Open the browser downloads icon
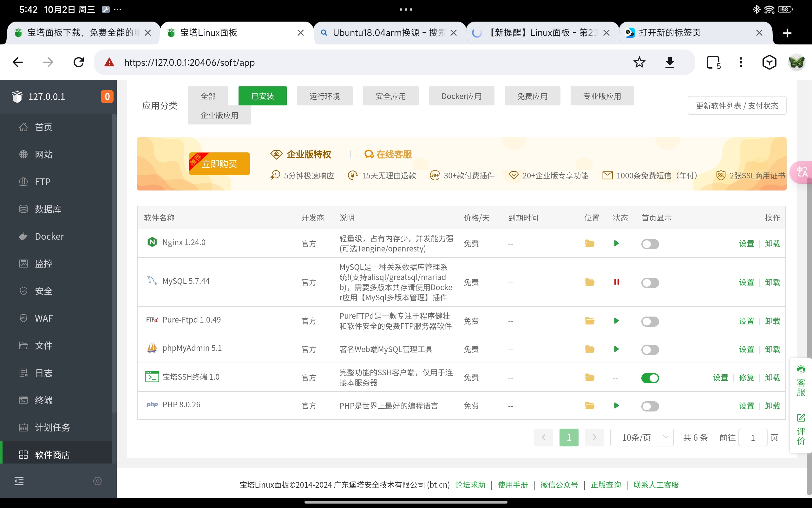The width and height of the screenshot is (812, 508). click(670, 62)
